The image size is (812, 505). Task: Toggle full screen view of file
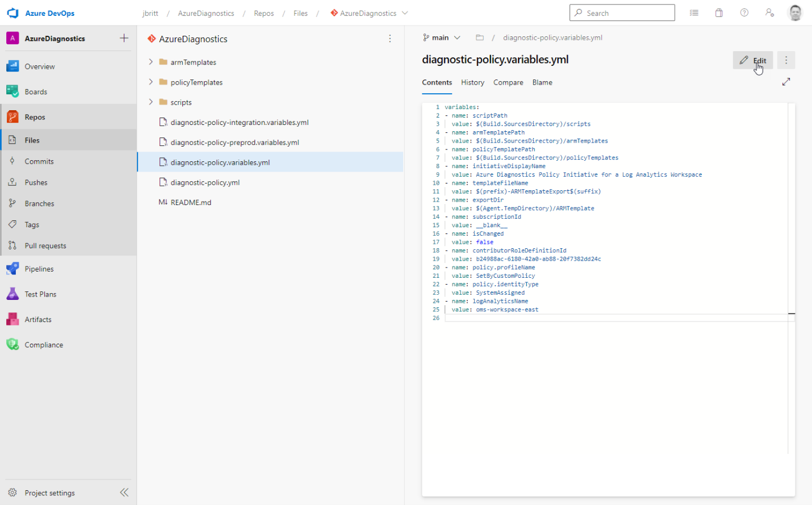pyautogui.click(x=786, y=82)
